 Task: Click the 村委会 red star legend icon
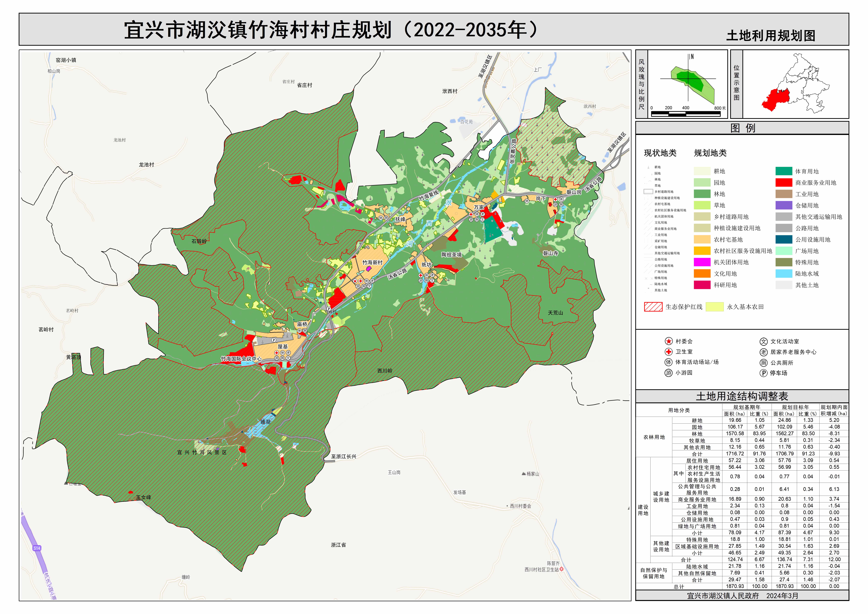click(x=669, y=341)
